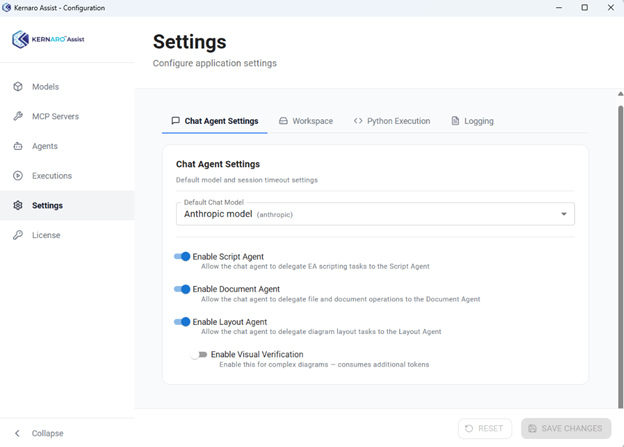Click the MCP Servers wrench icon
The height and width of the screenshot is (447, 624).
pyautogui.click(x=18, y=116)
